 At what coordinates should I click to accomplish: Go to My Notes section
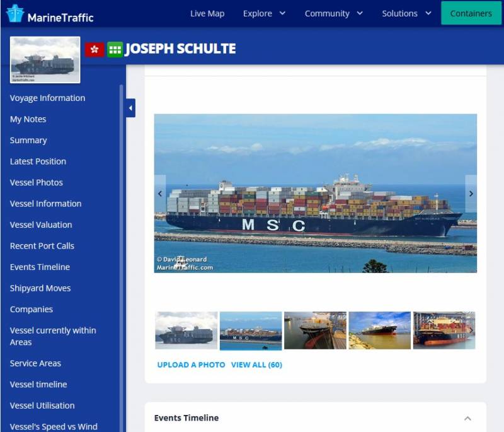[28, 119]
